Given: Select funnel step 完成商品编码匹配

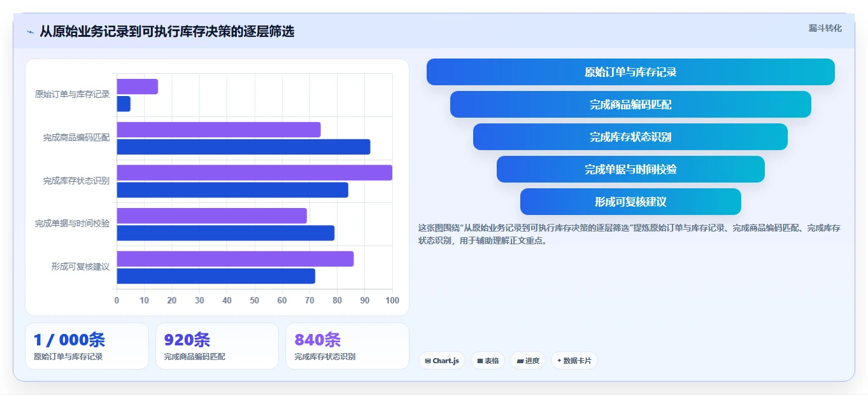Looking at the screenshot, I should (630, 104).
